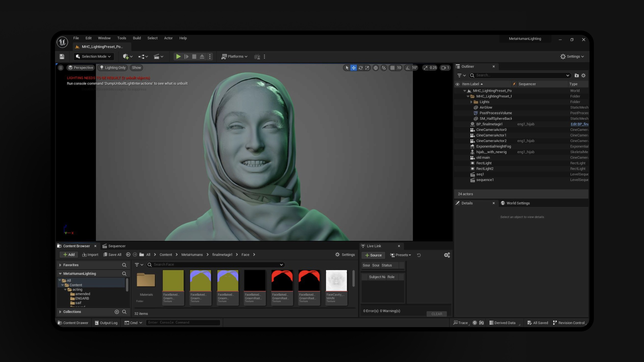Click the green Play button
Screen dimensions: 644x362
click(178, 56)
